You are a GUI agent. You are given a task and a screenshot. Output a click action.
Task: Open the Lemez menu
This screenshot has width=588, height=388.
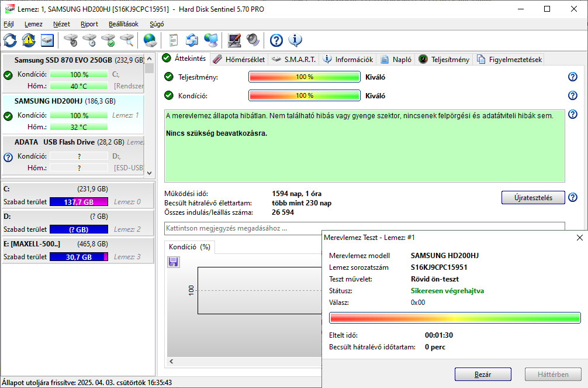point(33,24)
